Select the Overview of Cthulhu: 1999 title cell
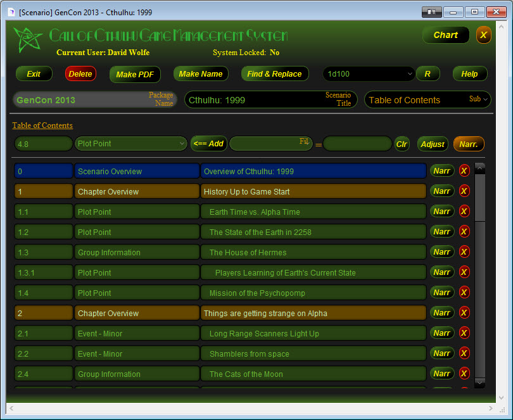 click(313, 171)
